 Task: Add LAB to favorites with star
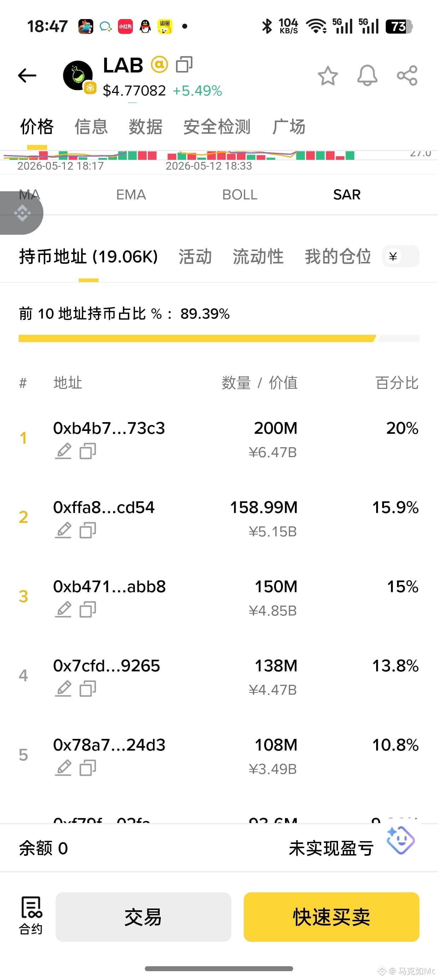pos(328,75)
